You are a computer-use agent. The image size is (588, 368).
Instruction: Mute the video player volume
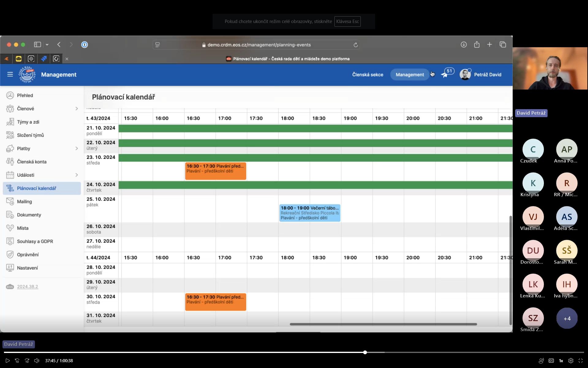coord(37,361)
